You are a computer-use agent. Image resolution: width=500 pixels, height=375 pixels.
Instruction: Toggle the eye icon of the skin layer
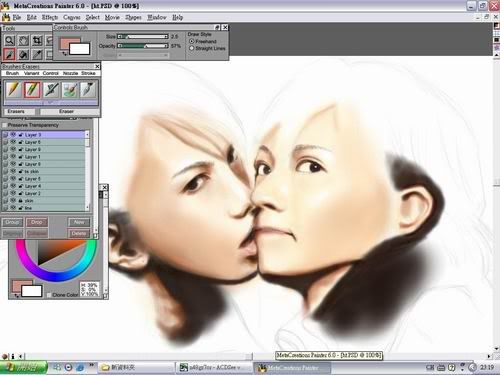click(13, 201)
